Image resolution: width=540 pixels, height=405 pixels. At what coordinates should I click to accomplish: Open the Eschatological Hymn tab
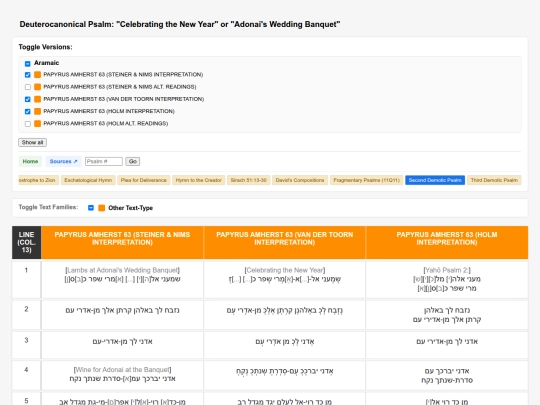88,180
